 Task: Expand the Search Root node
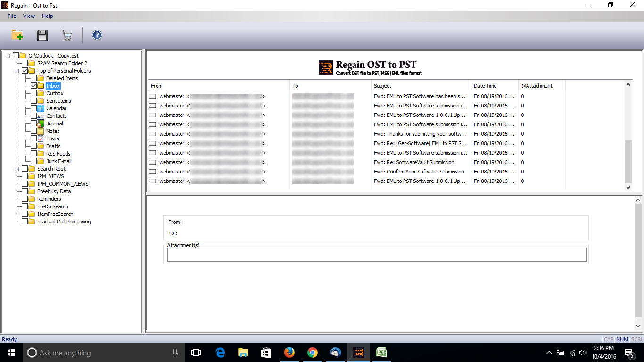coord(17,169)
